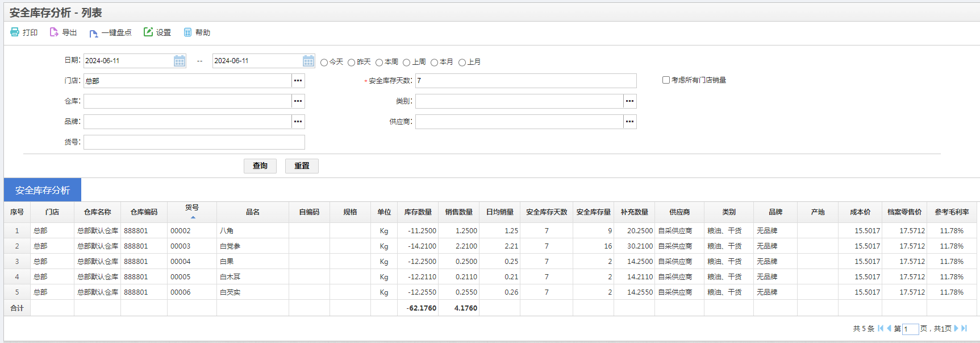Click 补充数量 column header
Screen dimensions: 980x343
click(x=635, y=212)
